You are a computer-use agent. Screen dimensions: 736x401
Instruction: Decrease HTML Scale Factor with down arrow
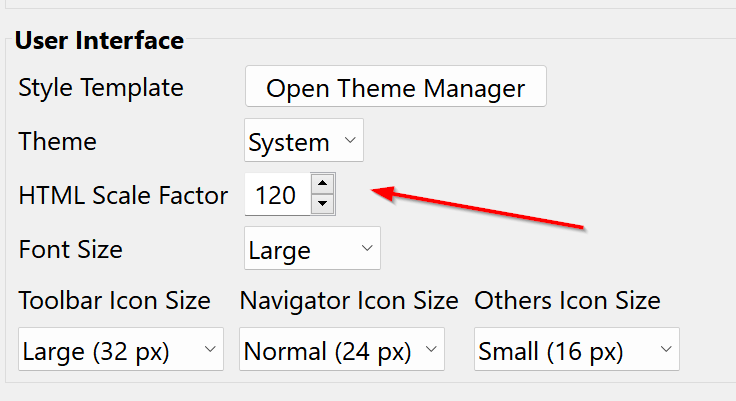click(x=322, y=204)
